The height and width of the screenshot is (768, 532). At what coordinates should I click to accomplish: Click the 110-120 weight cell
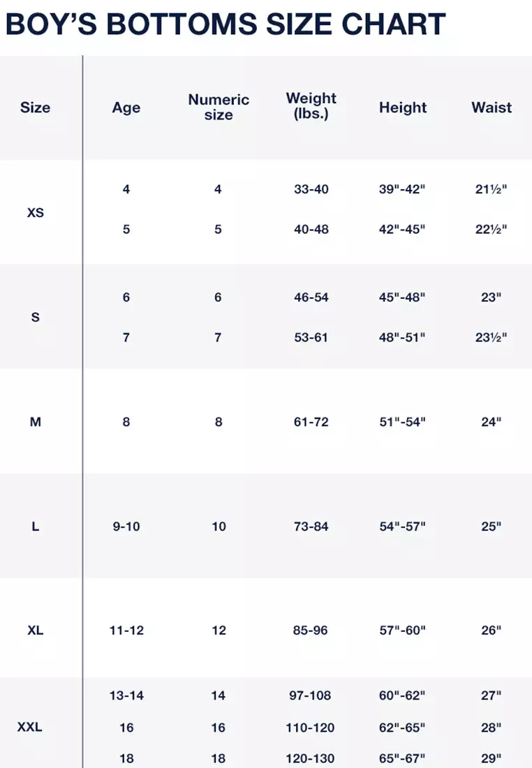coord(311,728)
